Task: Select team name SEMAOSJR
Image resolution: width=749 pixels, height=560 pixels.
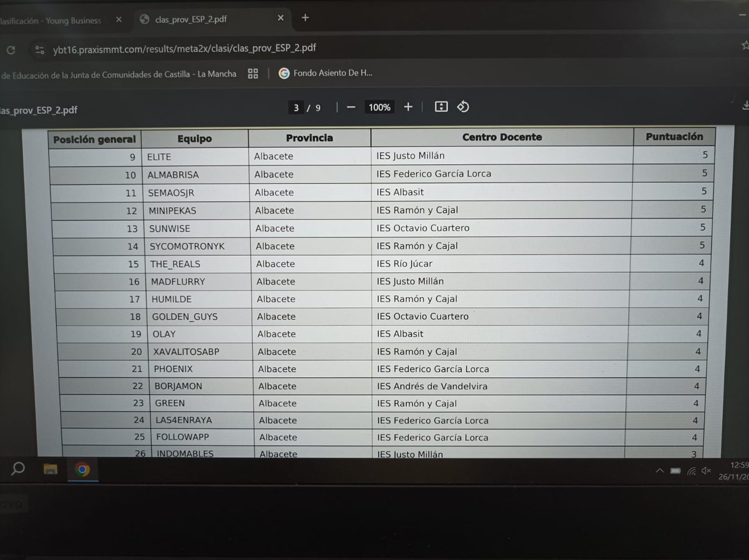Action: pyautogui.click(x=171, y=193)
